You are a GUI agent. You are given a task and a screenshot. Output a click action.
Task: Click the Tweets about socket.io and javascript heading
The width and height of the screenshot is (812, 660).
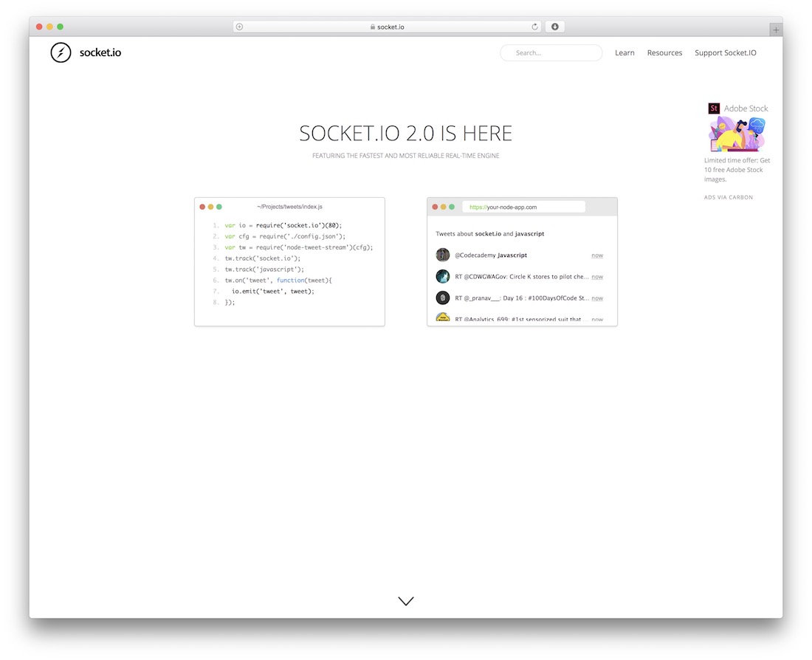(x=490, y=233)
